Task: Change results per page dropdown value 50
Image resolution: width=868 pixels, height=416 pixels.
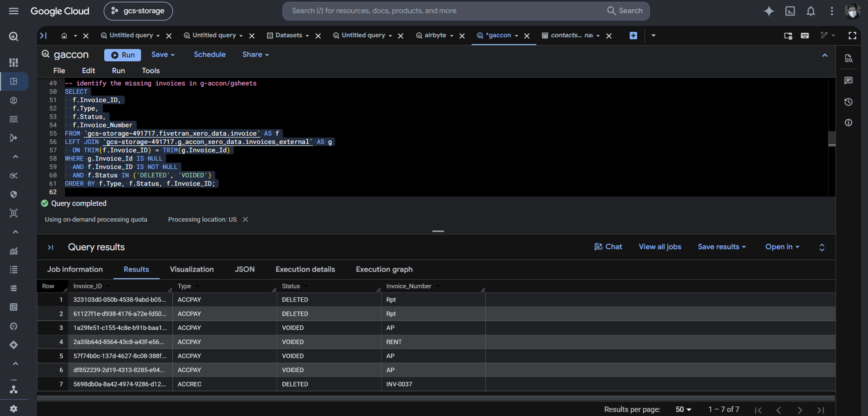Action: pyautogui.click(x=683, y=409)
